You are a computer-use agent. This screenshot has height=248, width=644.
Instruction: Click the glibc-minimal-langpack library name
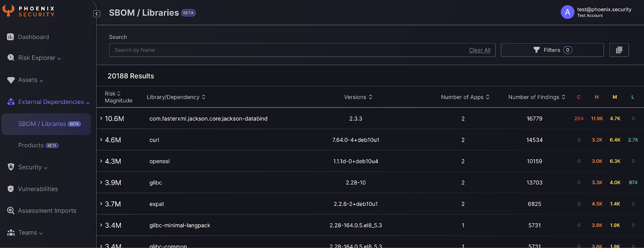[x=180, y=225]
